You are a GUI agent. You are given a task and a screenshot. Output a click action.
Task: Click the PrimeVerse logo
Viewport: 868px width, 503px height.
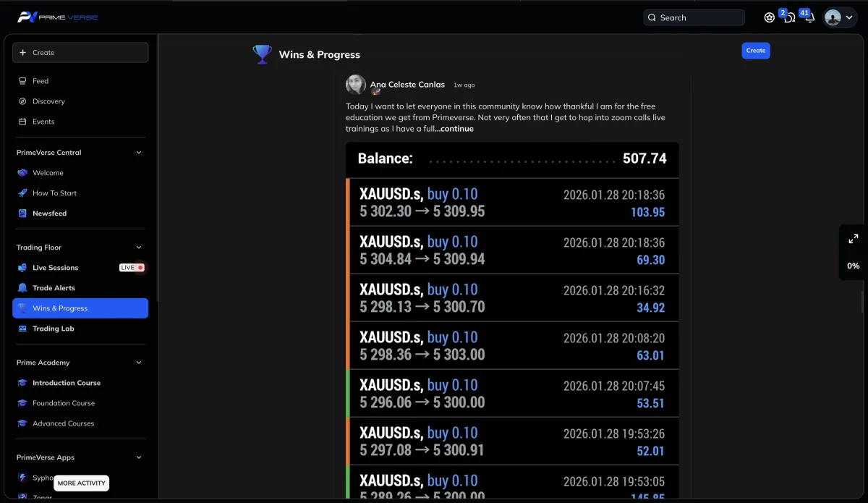(x=58, y=17)
